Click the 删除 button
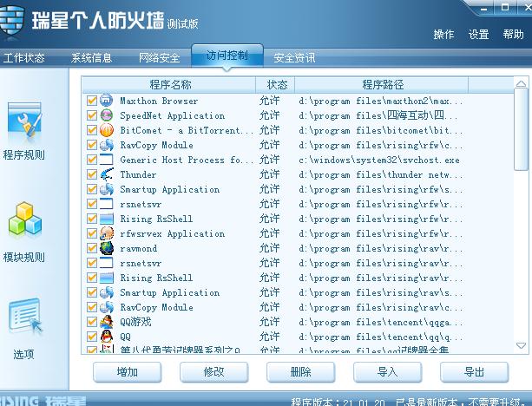Viewport: 532px width, 406px height. tap(300, 372)
